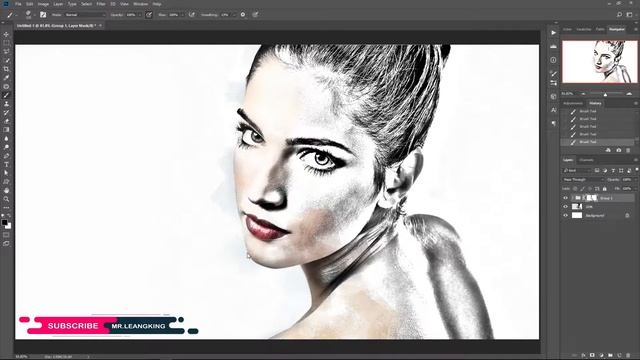Toggle pressure for opacity button
640x360 pixels.
click(x=149, y=15)
